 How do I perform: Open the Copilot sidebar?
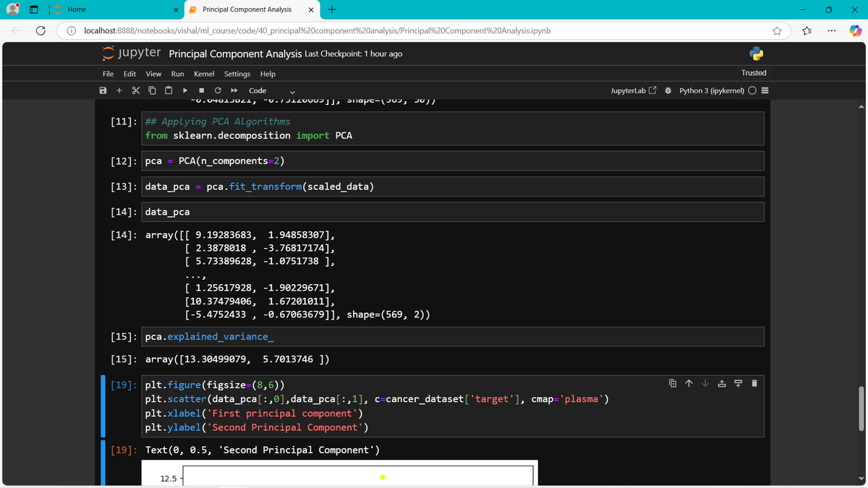855,31
